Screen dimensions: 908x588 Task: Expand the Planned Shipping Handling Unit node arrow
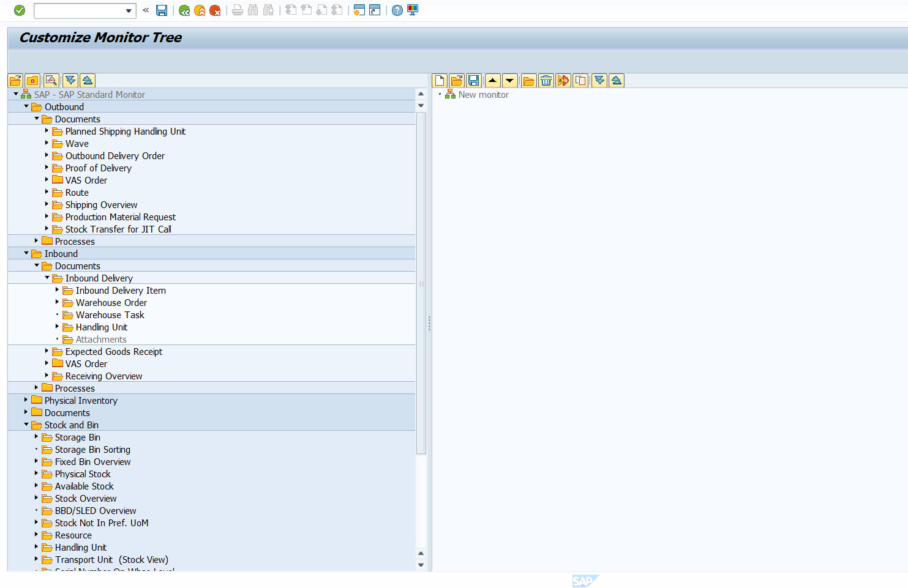coord(47,131)
